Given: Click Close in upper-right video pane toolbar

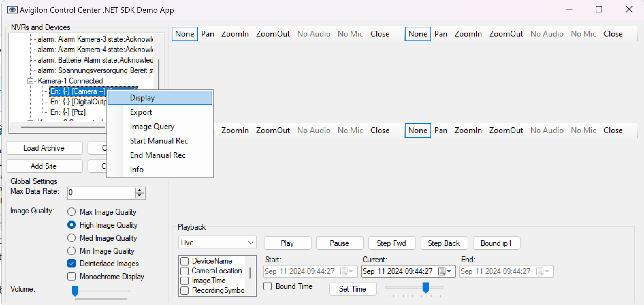Looking at the screenshot, I should click(613, 34).
